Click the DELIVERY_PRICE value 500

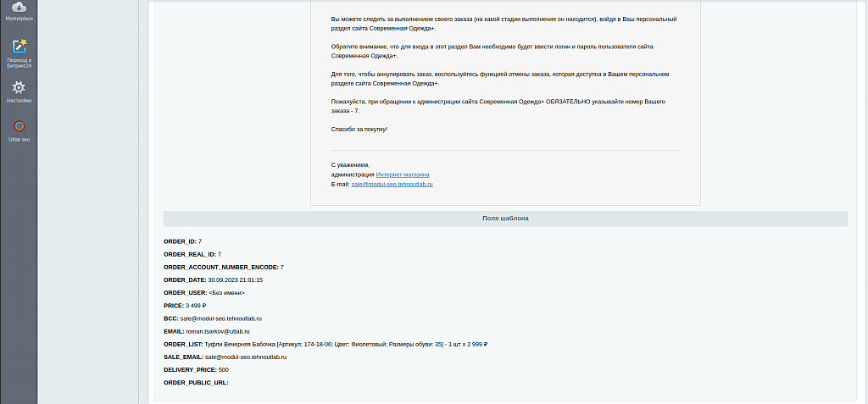pyautogui.click(x=223, y=370)
